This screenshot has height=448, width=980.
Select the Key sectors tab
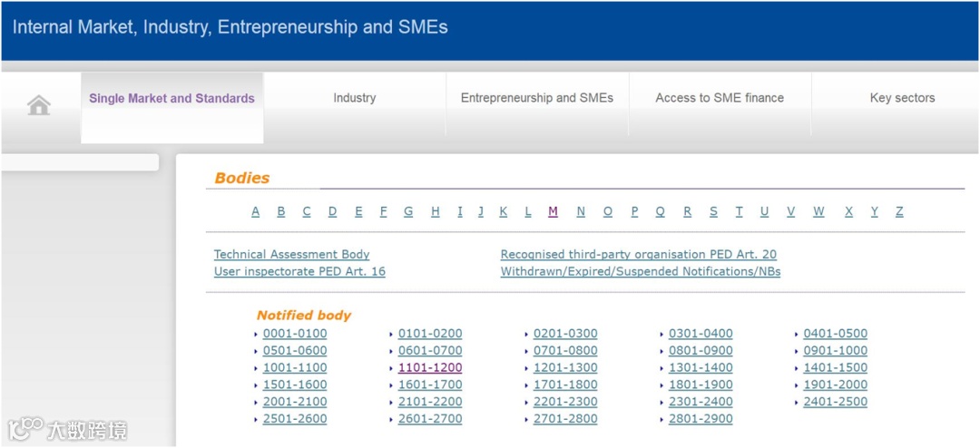[x=902, y=98]
